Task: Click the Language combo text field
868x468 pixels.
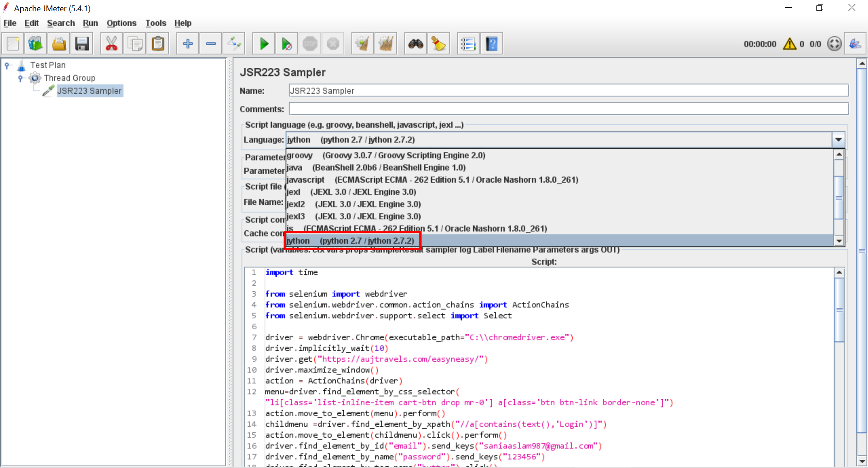Action: [559, 140]
